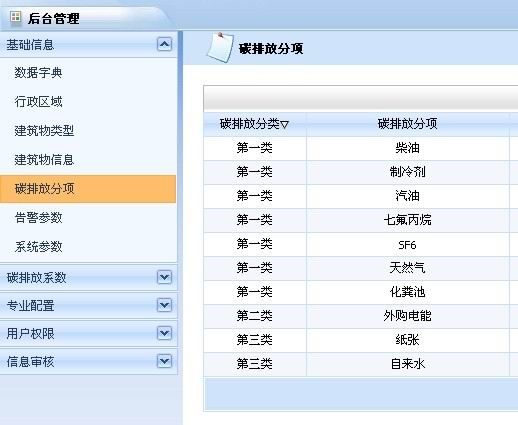
Task: Select the 自来水 table row
Action: pos(361,364)
